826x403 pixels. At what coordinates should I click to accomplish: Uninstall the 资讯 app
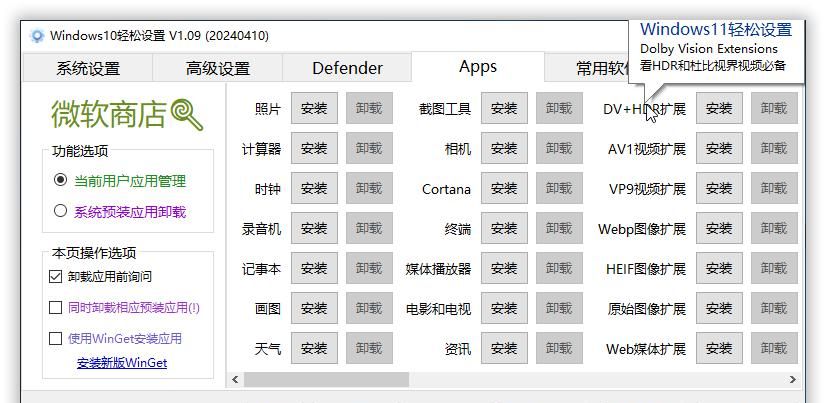[559, 348]
